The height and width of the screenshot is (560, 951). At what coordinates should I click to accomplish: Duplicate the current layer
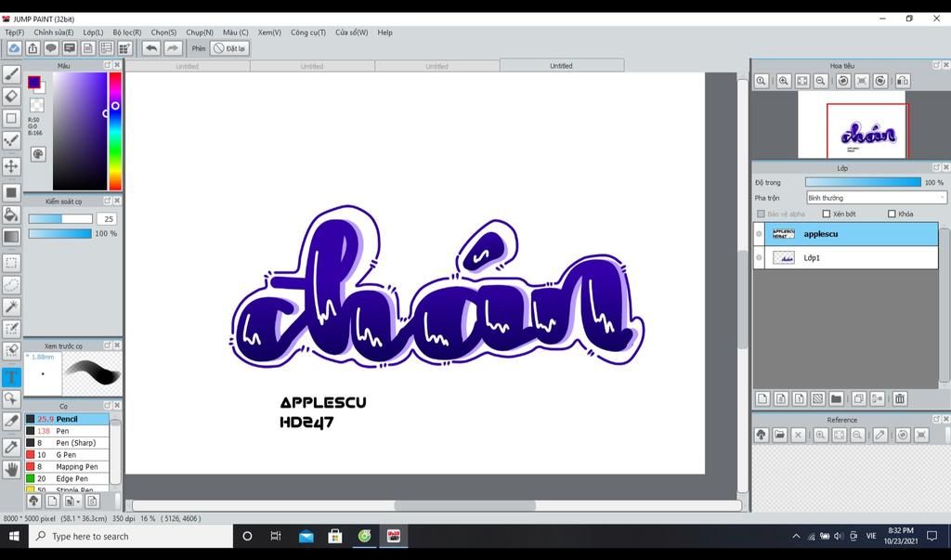click(x=858, y=398)
